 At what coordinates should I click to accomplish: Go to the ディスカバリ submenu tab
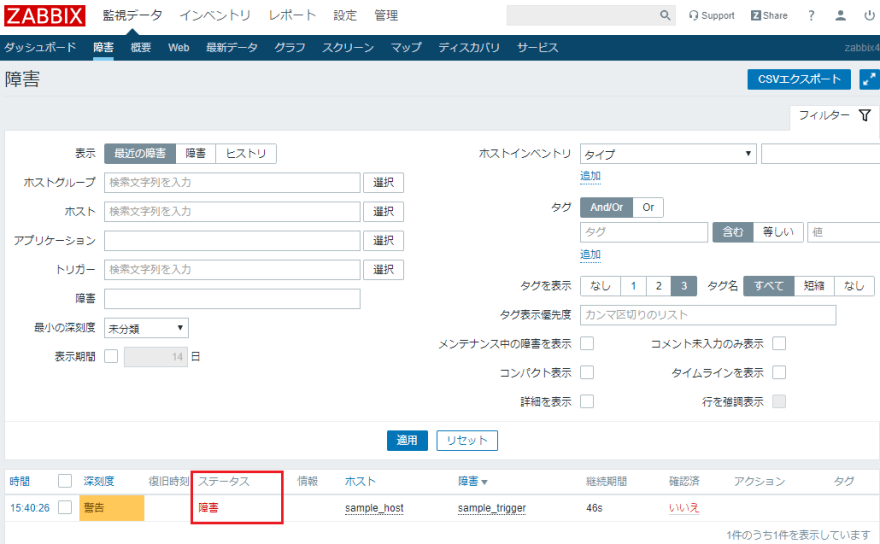(469, 48)
